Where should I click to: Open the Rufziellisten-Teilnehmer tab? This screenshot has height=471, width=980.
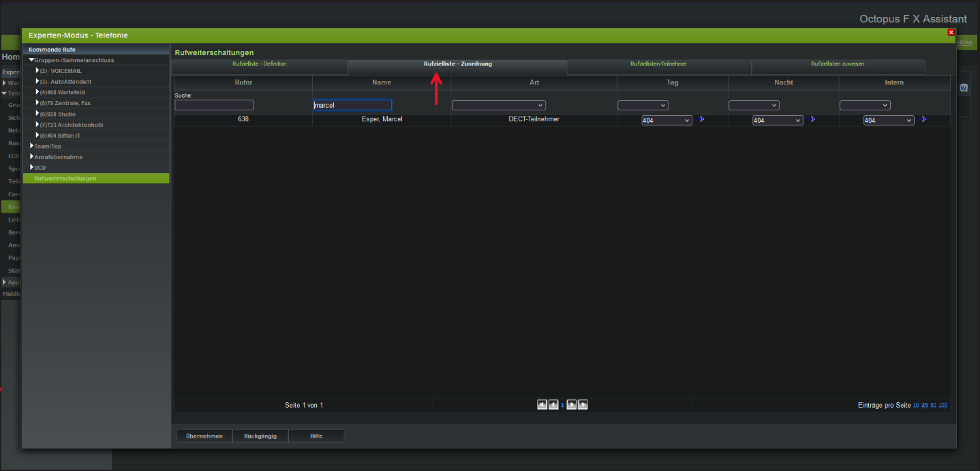point(658,64)
